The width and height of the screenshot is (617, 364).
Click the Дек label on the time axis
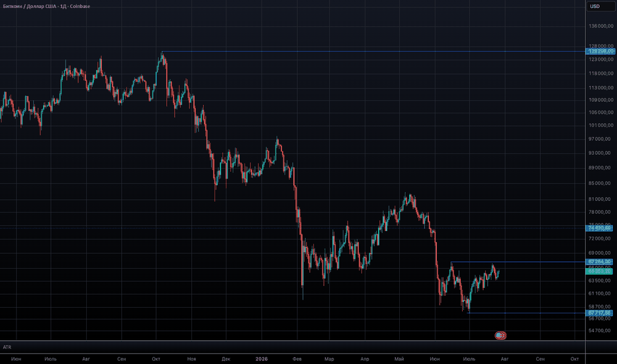pos(226,359)
